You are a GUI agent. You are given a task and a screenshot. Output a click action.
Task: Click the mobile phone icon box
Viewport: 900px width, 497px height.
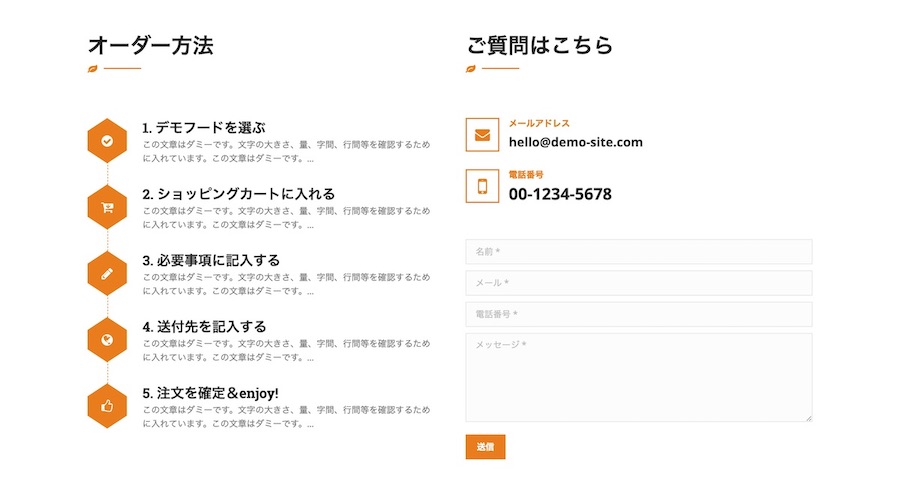(x=482, y=186)
